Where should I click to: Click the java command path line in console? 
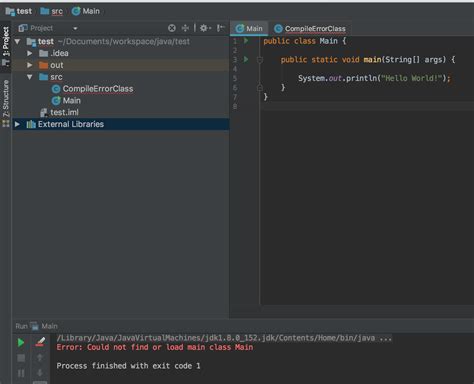(224, 338)
